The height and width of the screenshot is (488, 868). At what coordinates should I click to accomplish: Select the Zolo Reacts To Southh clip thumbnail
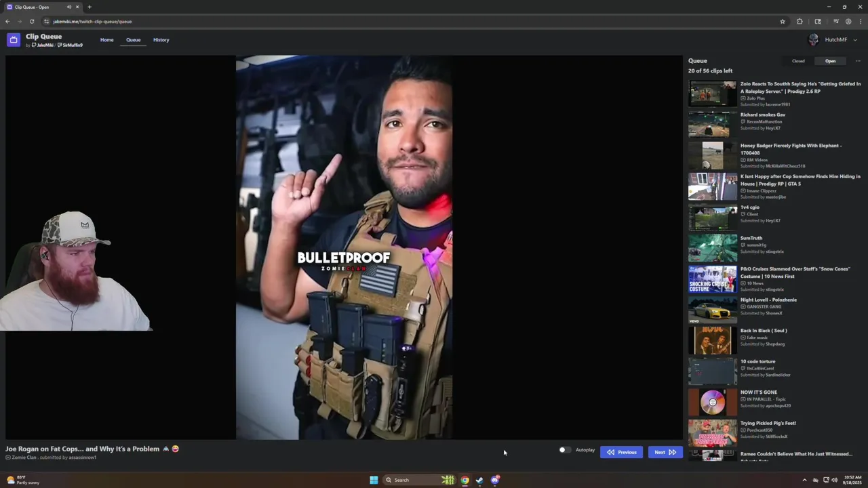(712, 94)
